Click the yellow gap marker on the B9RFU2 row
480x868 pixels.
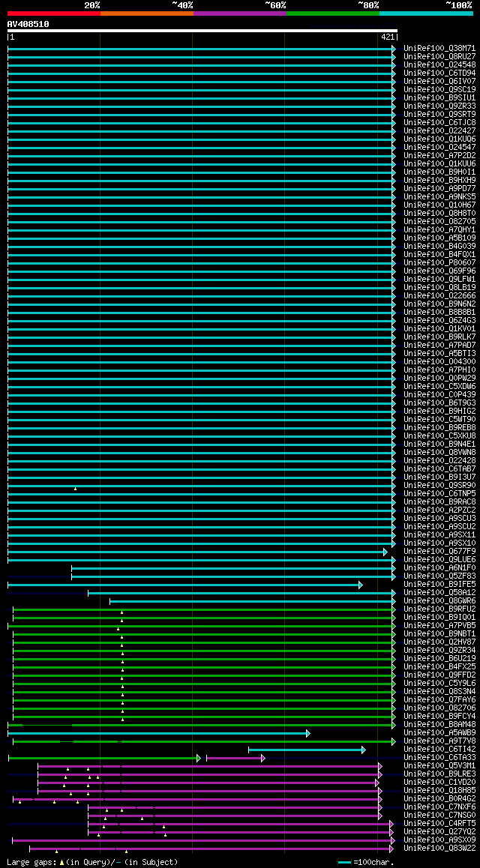[x=121, y=612]
